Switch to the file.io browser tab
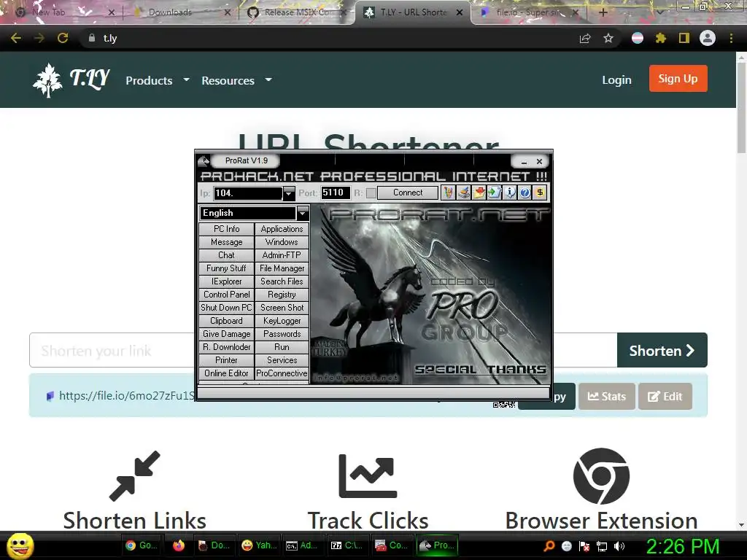The image size is (747, 560). click(528, 12)
